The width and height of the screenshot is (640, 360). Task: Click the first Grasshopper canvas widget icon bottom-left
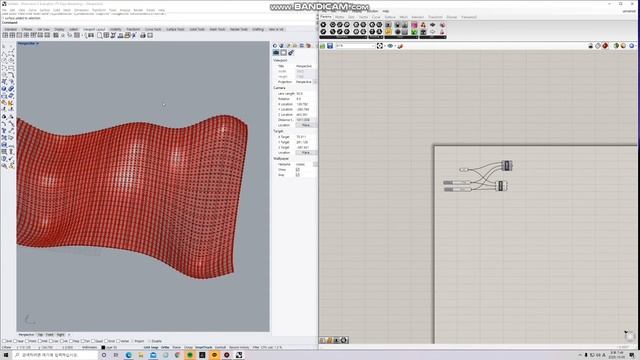pyautogui.click(x=322, y=340)
